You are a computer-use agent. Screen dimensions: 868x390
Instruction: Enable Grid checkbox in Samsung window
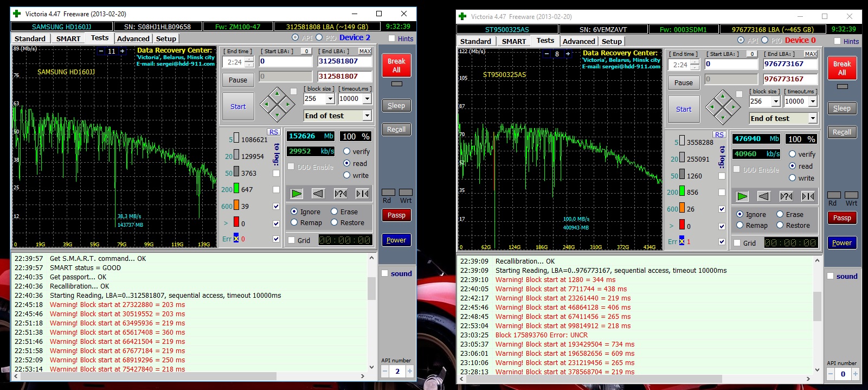point(292,240)
